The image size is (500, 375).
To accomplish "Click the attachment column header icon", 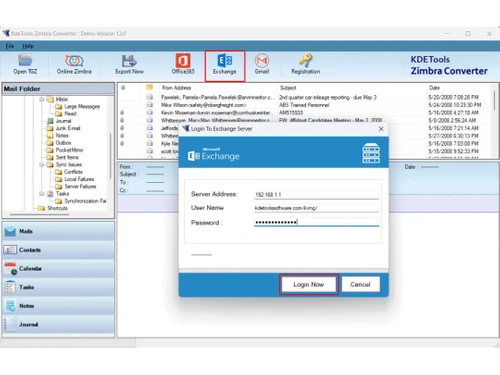I will tap(123, 88).
